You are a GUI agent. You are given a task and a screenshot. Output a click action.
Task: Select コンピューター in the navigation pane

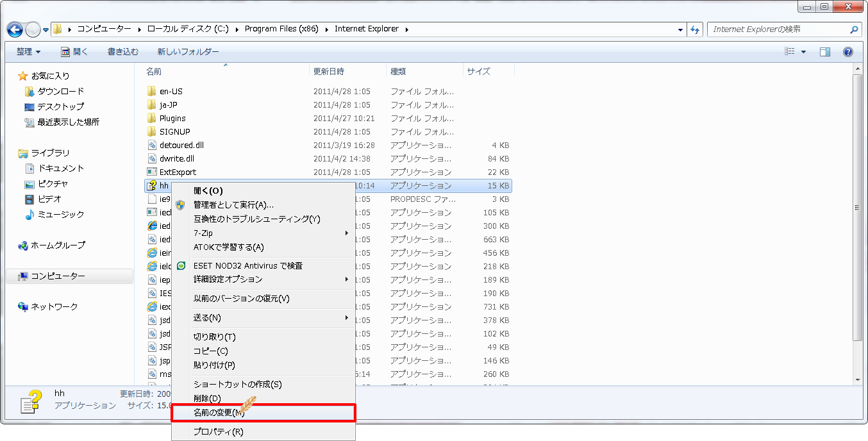[x=58, y=276]
